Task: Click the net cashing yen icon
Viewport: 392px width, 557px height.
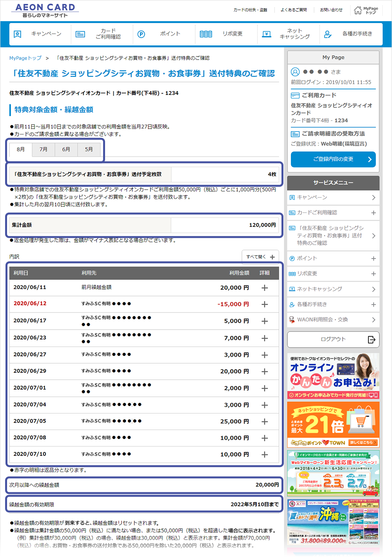Action: (x=267, y=34)
